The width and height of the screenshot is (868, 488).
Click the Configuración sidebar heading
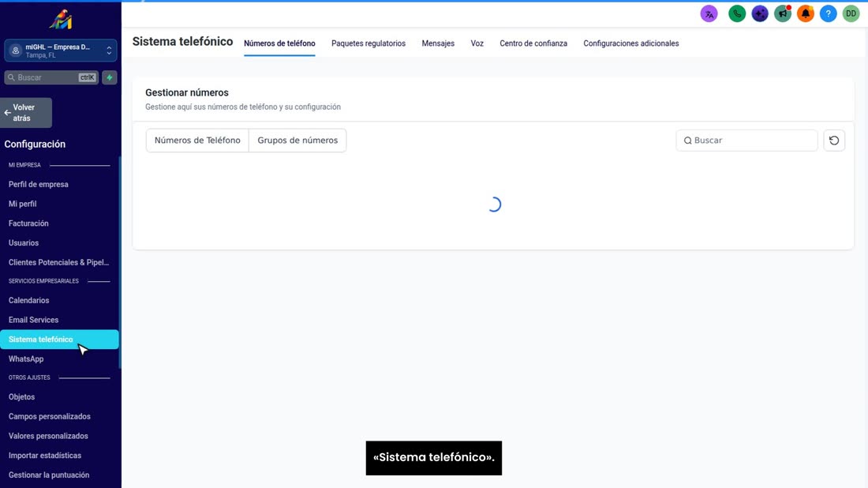tap(35, 144)
